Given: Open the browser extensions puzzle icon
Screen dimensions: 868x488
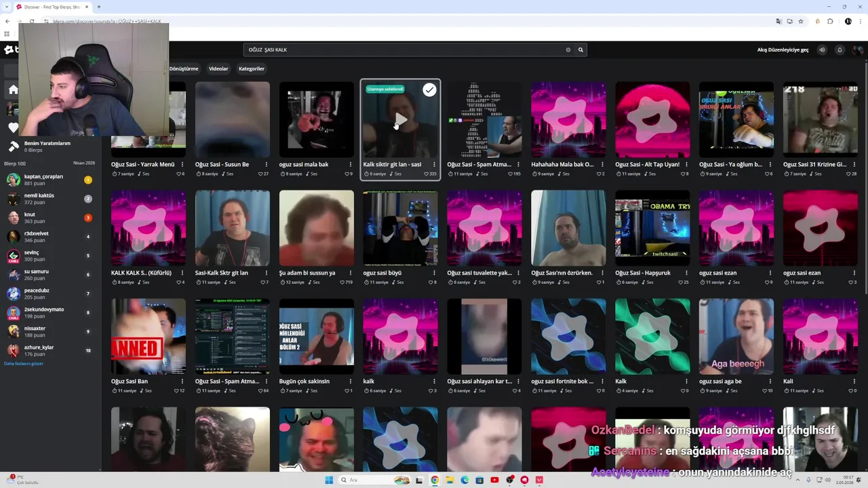Looking at the screenshot, I should (x=830, y=21).
